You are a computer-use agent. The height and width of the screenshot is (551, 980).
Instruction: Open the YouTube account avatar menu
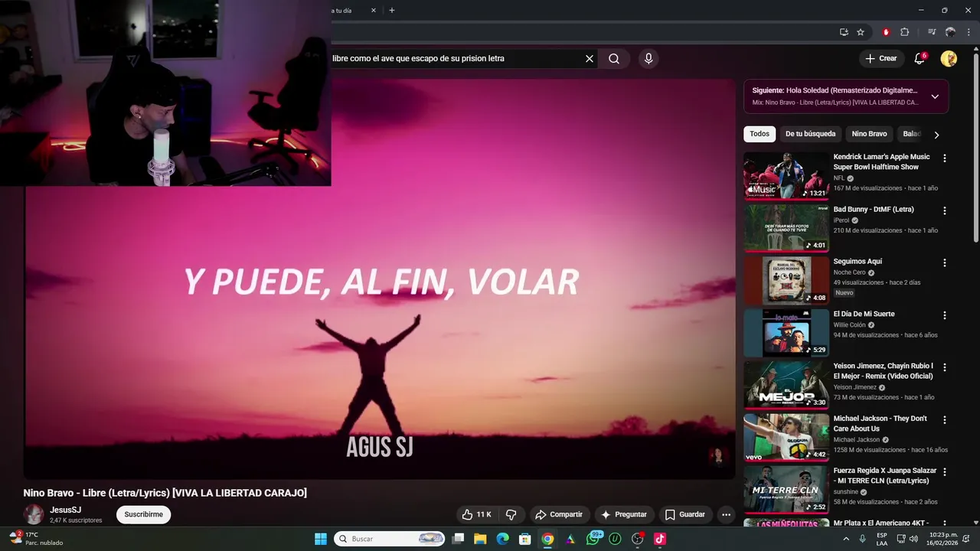click(x=949, y=58)
